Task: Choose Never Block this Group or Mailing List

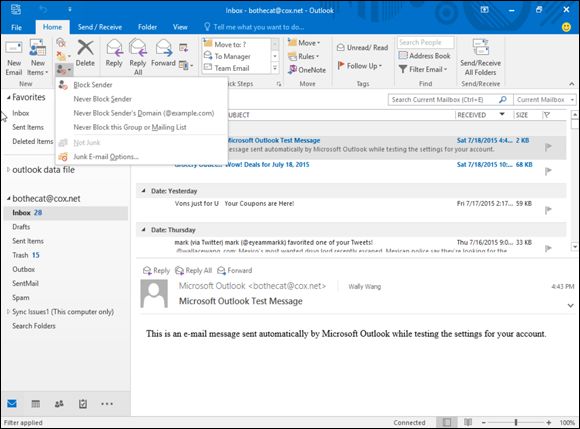Action: click(x=141, y=127)
